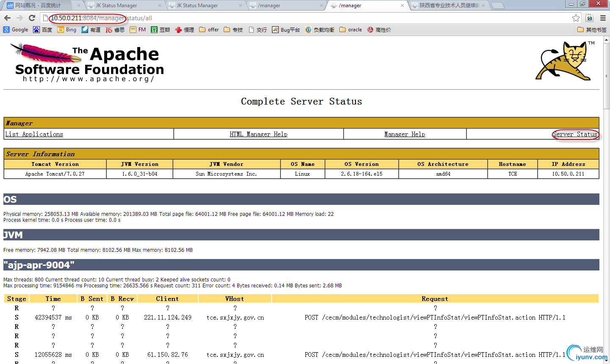Open the Manager Help link
The image size is (610, 364).
[405, 134]
